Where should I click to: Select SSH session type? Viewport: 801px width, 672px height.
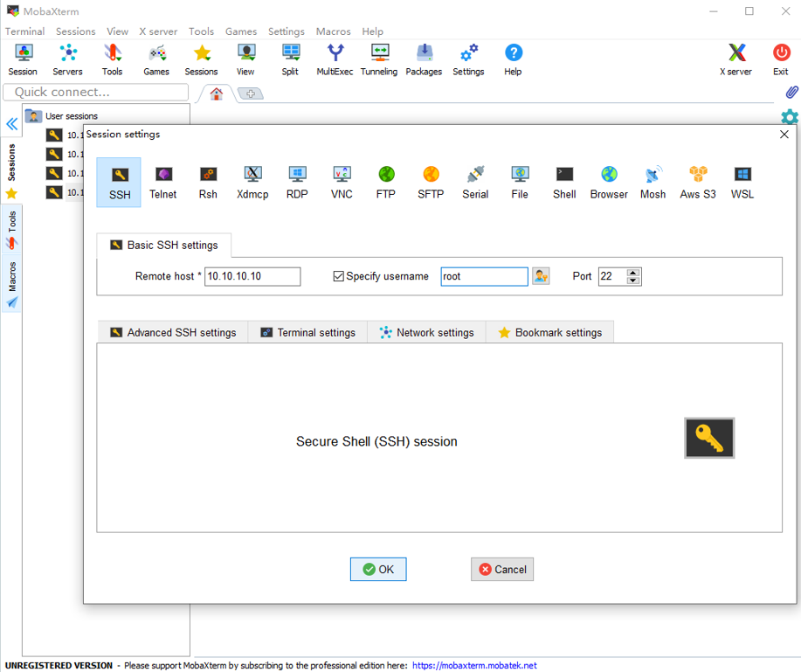coord(119,183)
